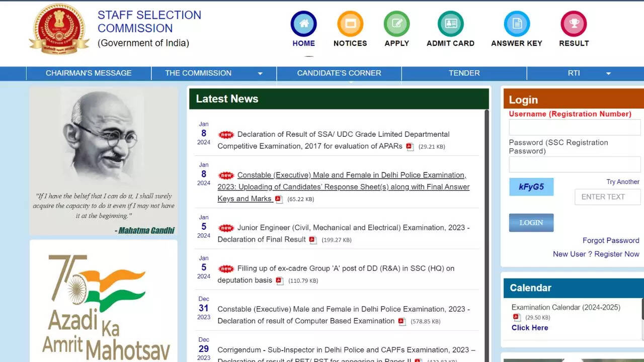Click the captcha ENTER TEXT field
Image resolution: width=644 pixels, height=362 pixels.
(x=607, y=197)
